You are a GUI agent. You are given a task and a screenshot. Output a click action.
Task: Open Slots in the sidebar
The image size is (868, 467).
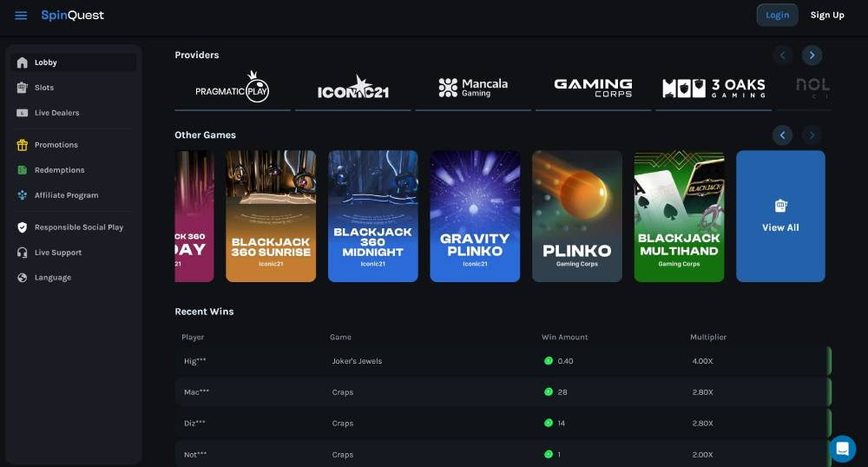(74, 88)
